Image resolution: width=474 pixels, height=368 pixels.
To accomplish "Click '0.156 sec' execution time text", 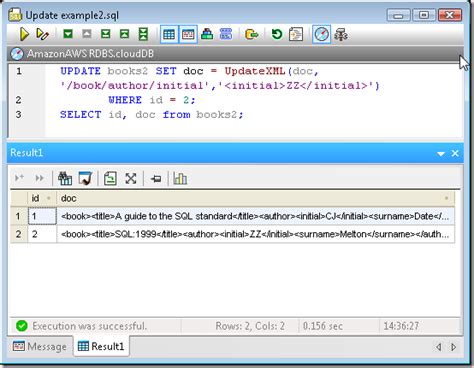I will [x=323, y=326].
